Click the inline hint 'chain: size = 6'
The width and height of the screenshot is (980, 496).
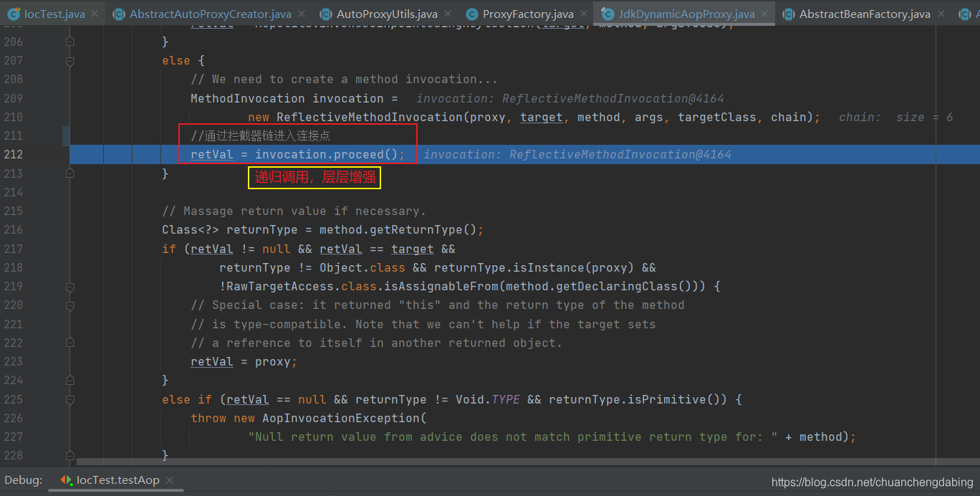tap(895, 117)
